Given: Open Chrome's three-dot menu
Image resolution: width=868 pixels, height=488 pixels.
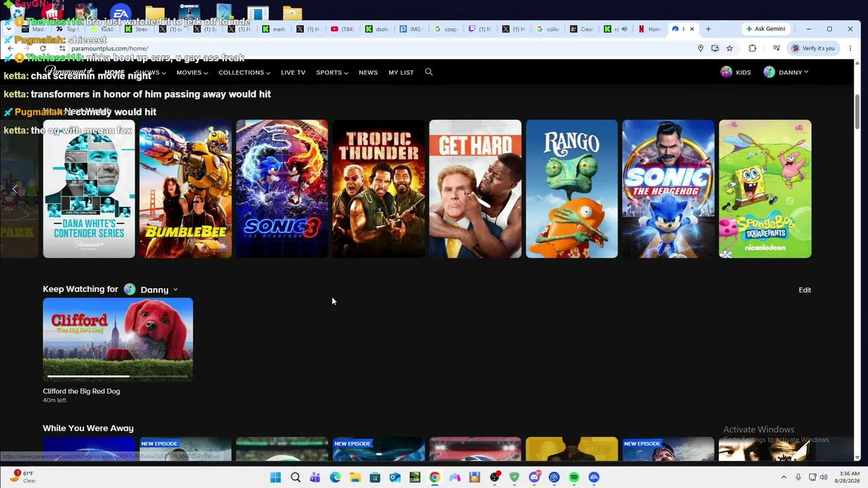Looking at the screenshot, I should coord(850,48).
